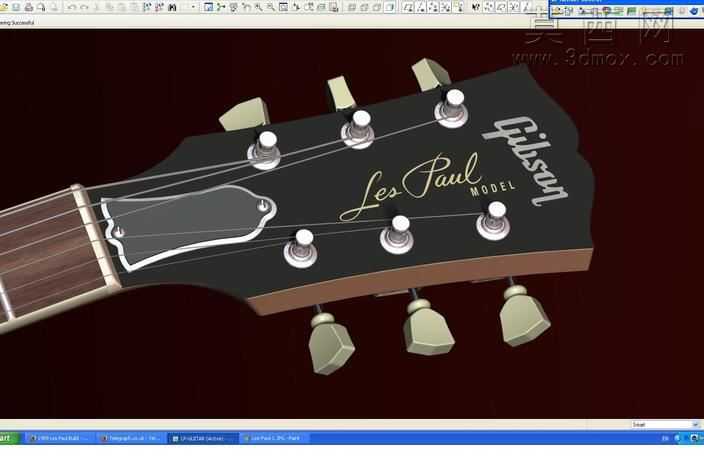The height and width of the screenshot is (469, 704).
Task: Switch display to no hidden
Action: tap(377, 7)
